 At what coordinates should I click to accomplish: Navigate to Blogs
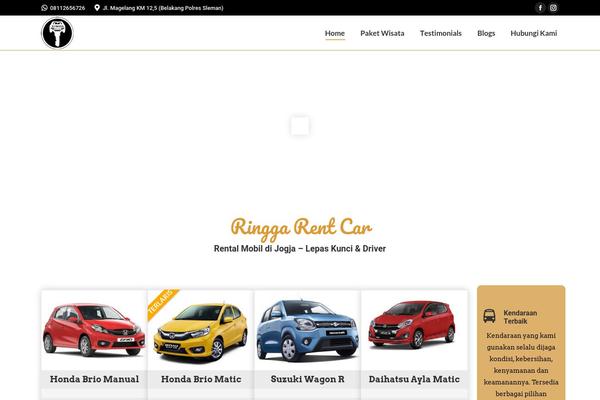(486, 33)
